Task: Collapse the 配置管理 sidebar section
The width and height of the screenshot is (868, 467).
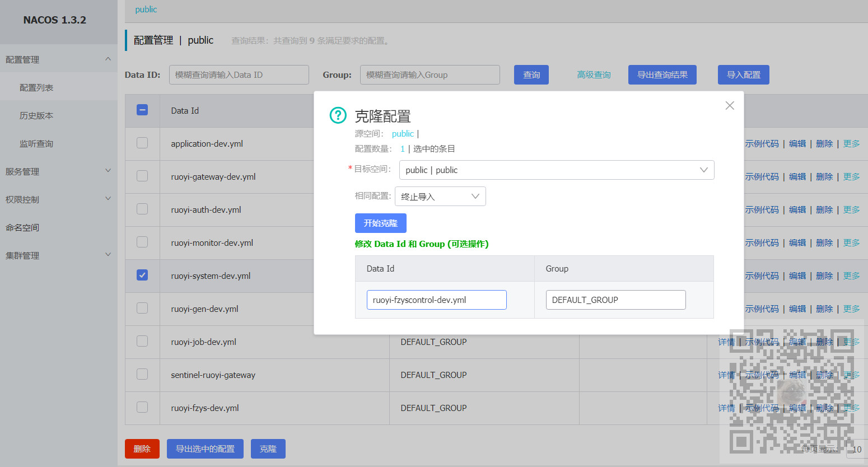Action: click(x=58, y=59)
